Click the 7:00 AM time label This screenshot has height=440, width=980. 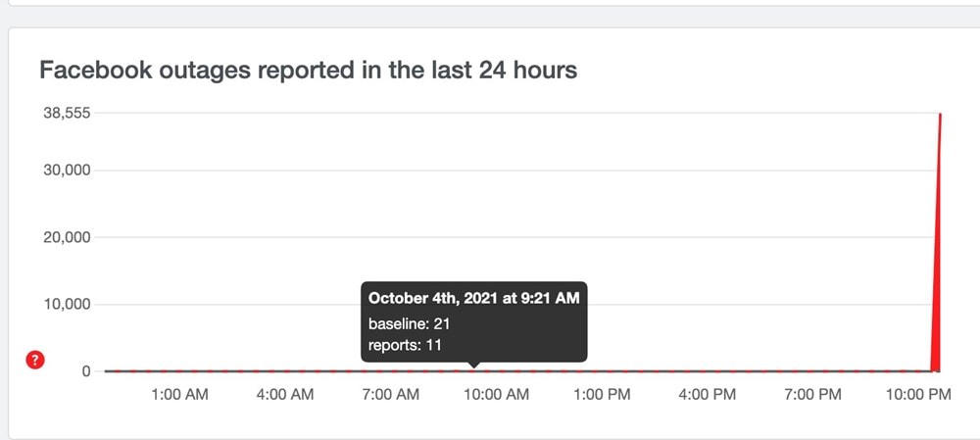390,395
